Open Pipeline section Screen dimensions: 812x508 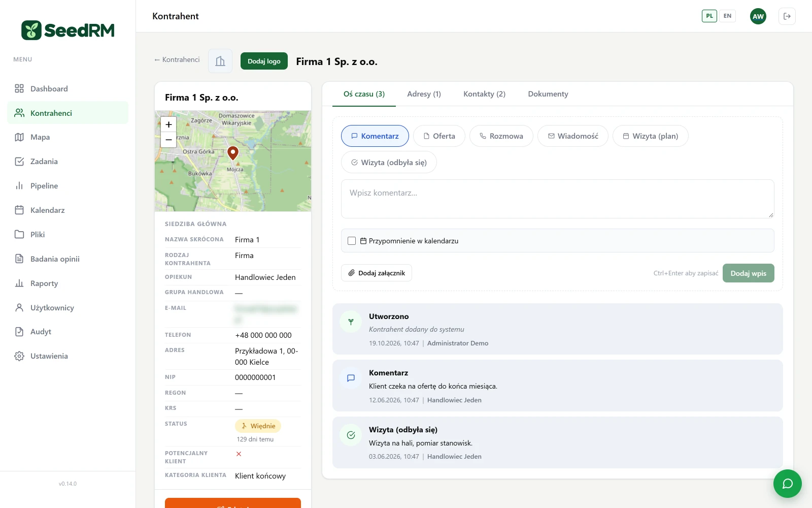67,186
